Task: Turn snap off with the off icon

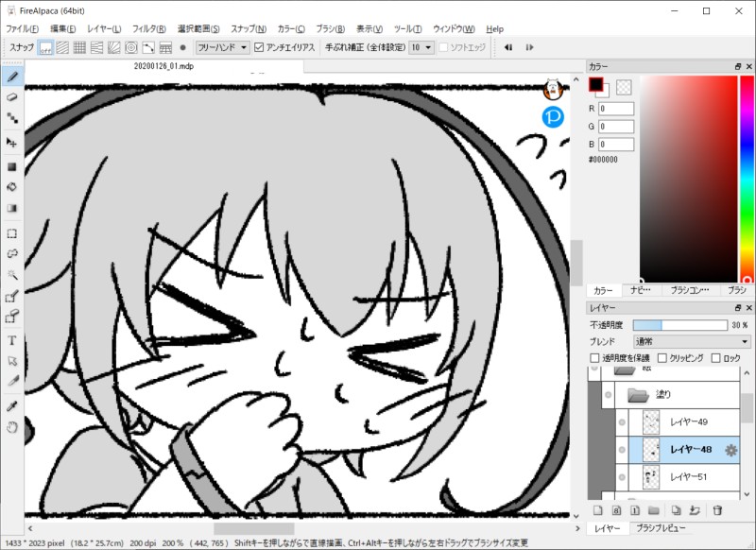Action: pyautogui.click(x=45, y=47)
